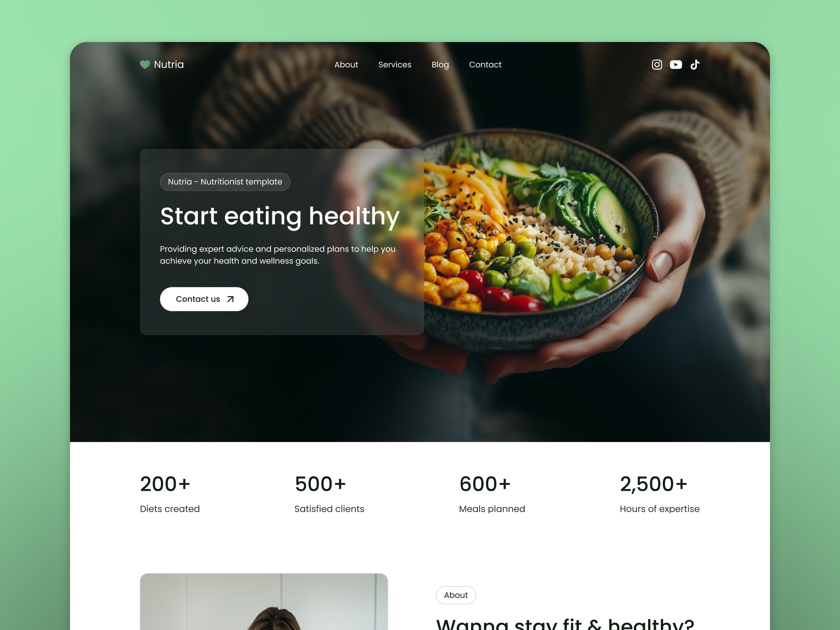The image size is (840, 630).
Task: Select the About nav menu item
Action: coord(346,64)
